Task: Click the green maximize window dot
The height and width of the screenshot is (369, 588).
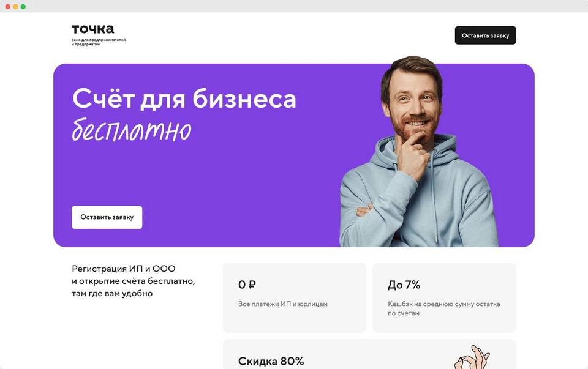Action: (x=23, y=7)
